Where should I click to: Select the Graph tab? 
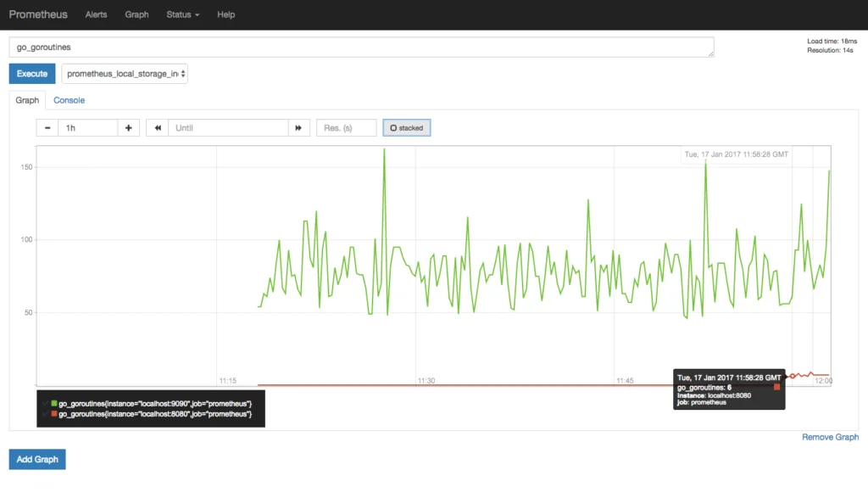[x=27, y=100]
